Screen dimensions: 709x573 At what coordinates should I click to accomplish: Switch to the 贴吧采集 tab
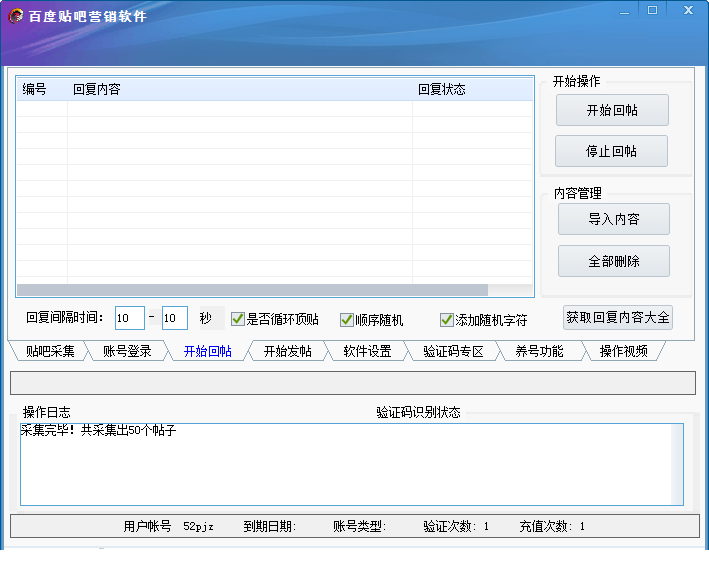coord(50,351)
